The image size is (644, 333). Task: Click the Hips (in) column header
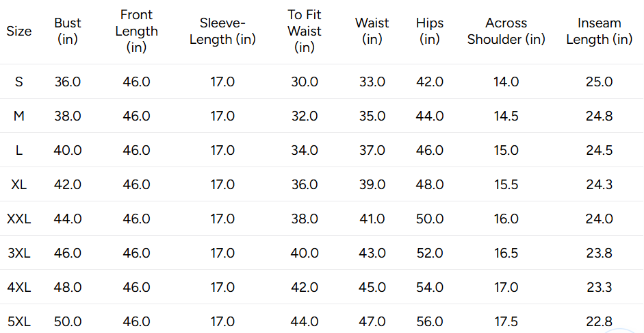pyautogui.click(x=430, y=31)
